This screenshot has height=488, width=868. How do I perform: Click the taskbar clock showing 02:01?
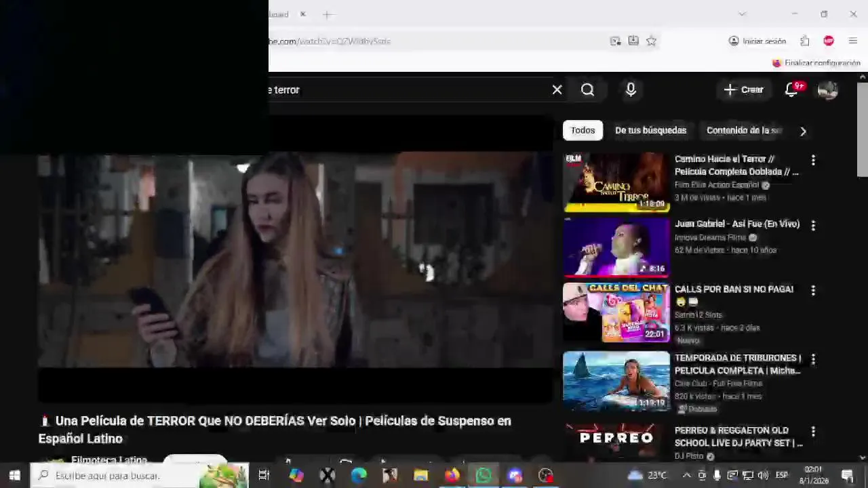813,475
